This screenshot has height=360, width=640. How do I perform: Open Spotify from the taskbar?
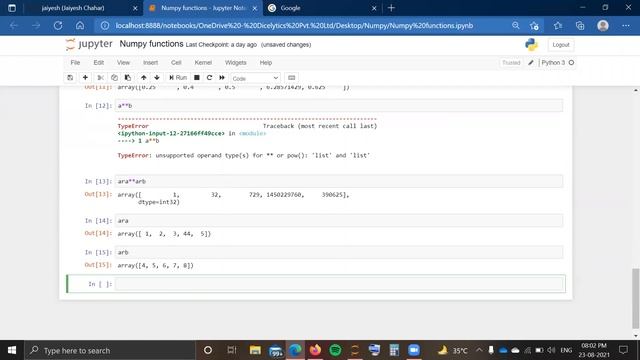(x=335, y=350)
